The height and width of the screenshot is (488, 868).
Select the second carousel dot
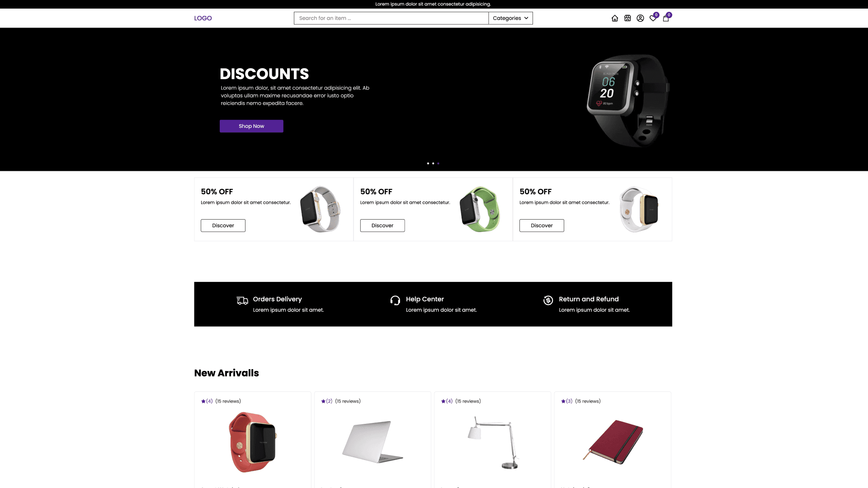tap(433, 164)
